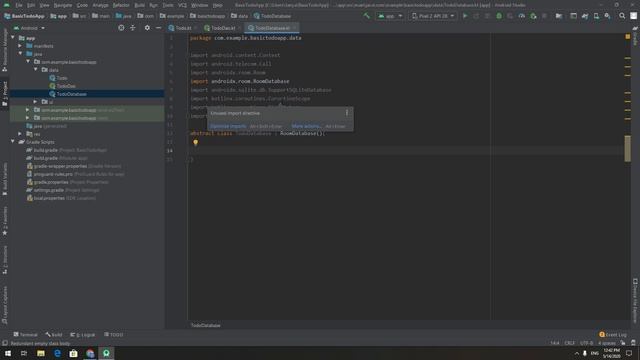Click the attach debugger icon next to the profiler
The height and width of the screenshot is (360, 640).
[x=533, y=16]
